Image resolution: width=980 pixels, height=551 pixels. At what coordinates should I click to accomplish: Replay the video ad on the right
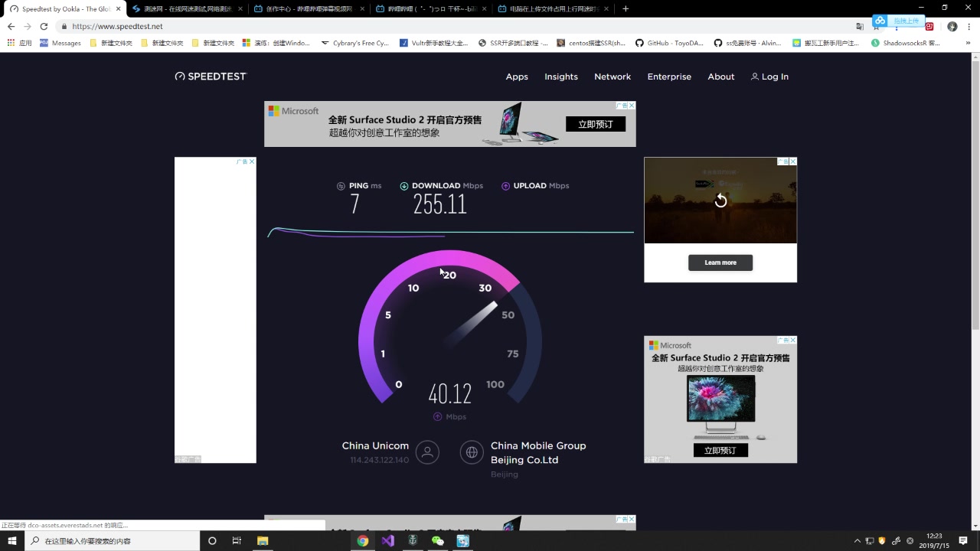coord(720,201)
